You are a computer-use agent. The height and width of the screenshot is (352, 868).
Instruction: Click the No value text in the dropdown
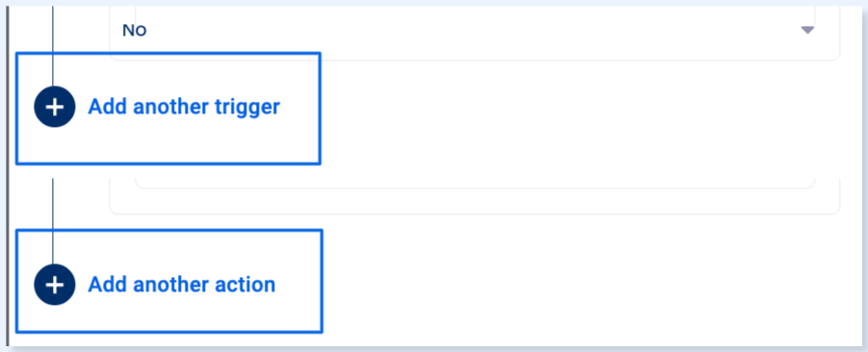[x=135, y=31]
